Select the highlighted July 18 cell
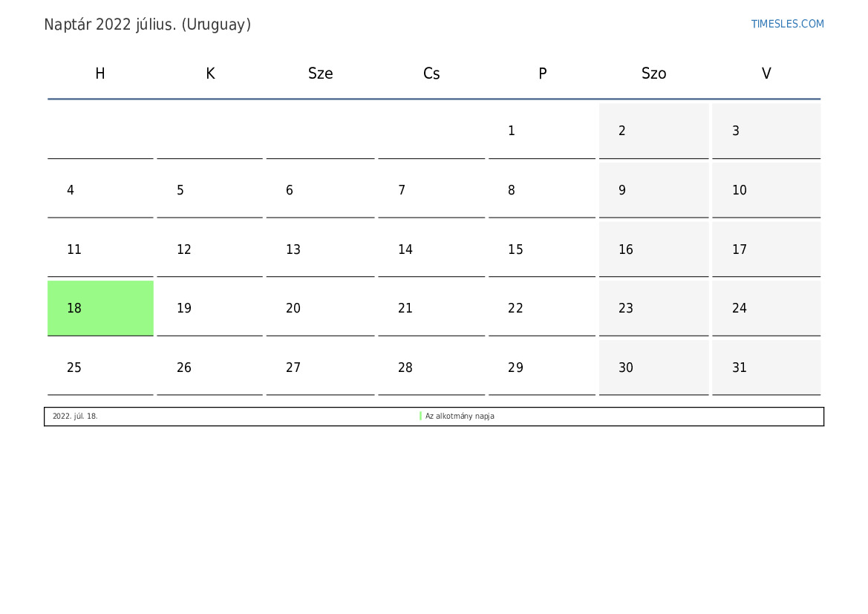Image resolution: width=868 pixels, height=614 pixels. pos(100,308)
